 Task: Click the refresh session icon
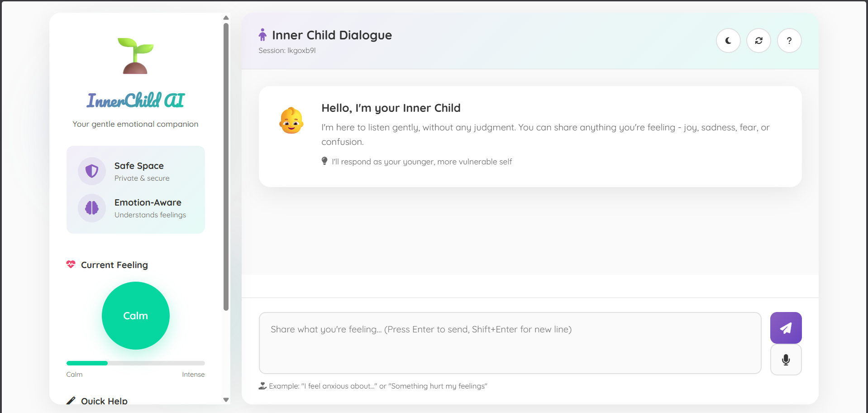[x=758, y=41]
